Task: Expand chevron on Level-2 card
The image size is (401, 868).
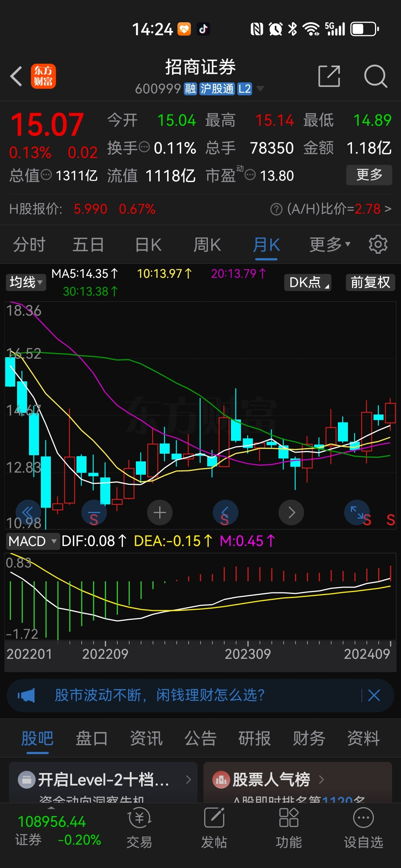Action: click(189, 780)
